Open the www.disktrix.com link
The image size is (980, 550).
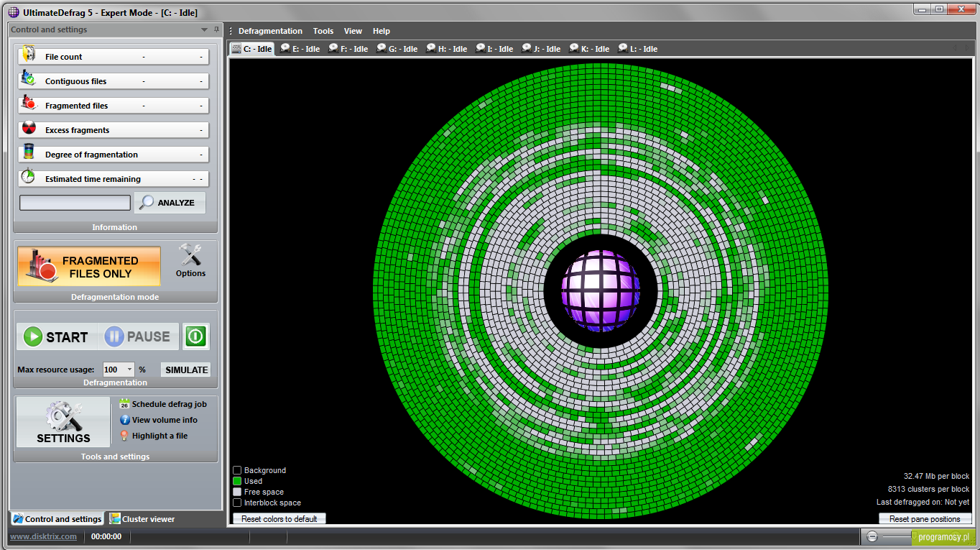click(43, 536)
